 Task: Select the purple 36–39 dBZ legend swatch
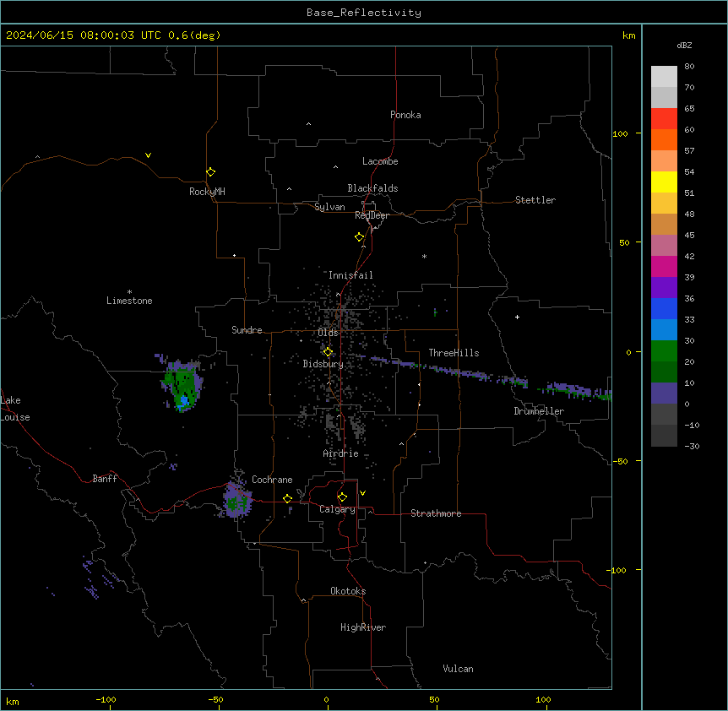664,288
